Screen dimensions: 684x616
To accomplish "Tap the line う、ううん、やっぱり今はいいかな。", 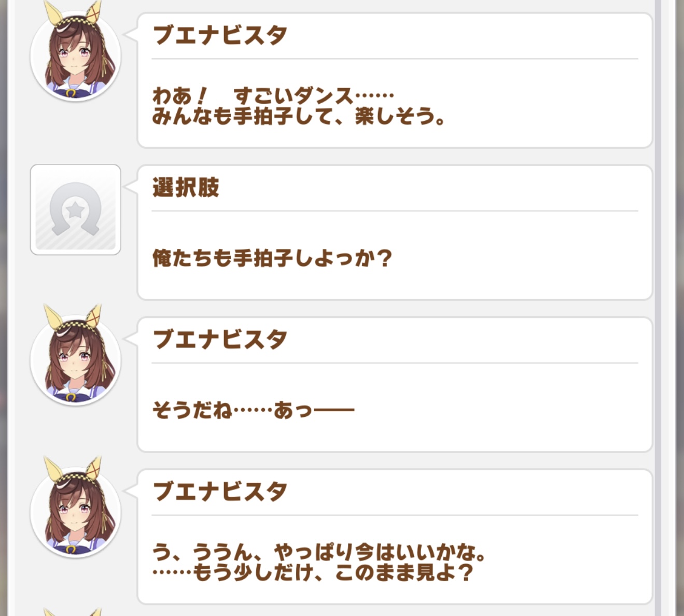I will pyautogui.click(x=318, y=552).
